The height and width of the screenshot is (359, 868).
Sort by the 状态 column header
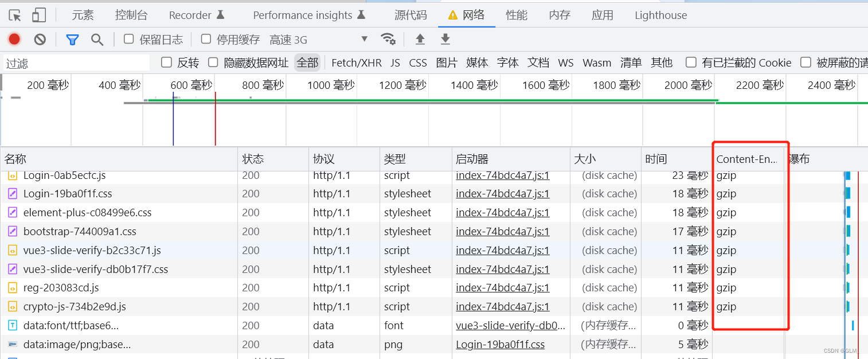(x=273, y=159)
